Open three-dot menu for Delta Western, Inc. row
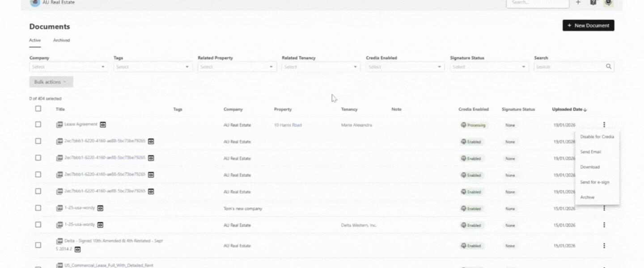This screenshot has height=268, width=644. 604,225
